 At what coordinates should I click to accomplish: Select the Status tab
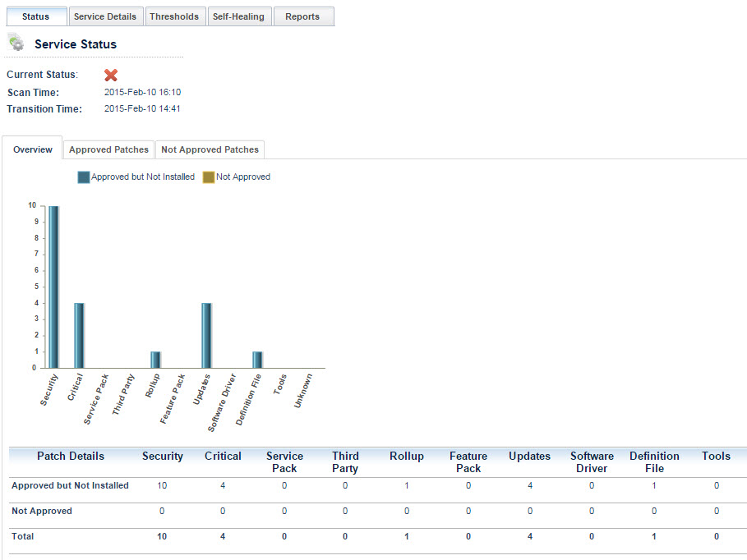click(35, 16)
